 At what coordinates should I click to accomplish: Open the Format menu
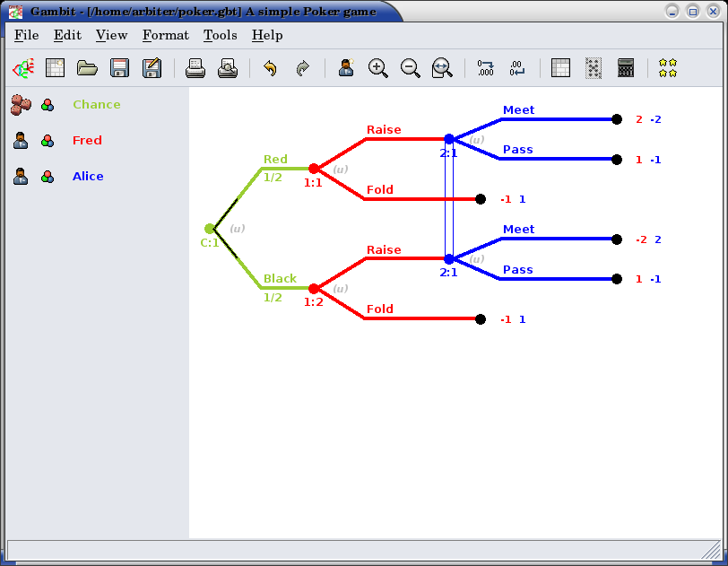[165, 35]
